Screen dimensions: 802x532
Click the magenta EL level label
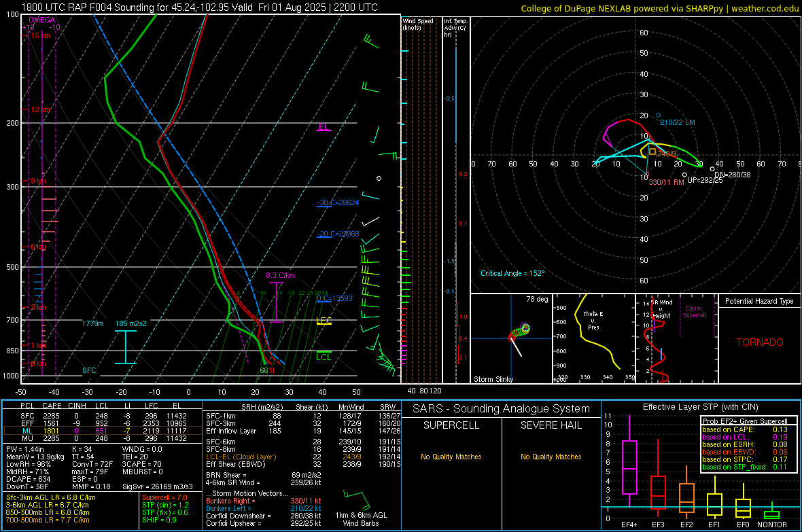324,126
